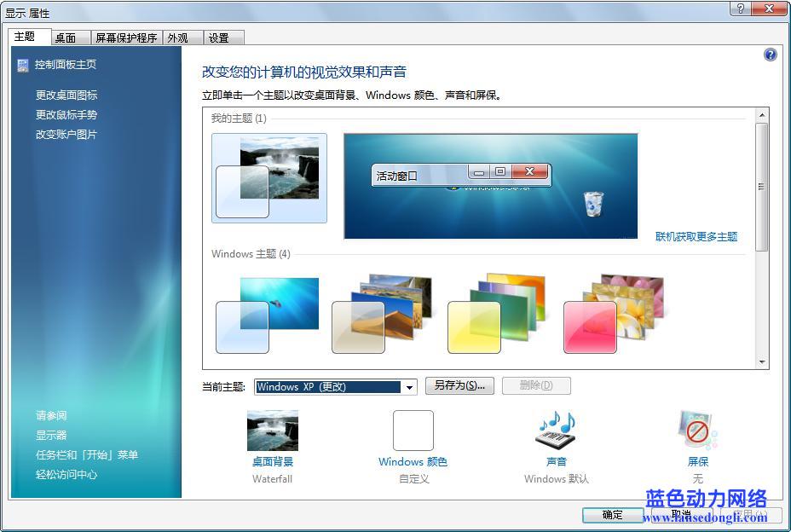
Task: Click the 联机获取更多主题 link
Action: [696, 236]
